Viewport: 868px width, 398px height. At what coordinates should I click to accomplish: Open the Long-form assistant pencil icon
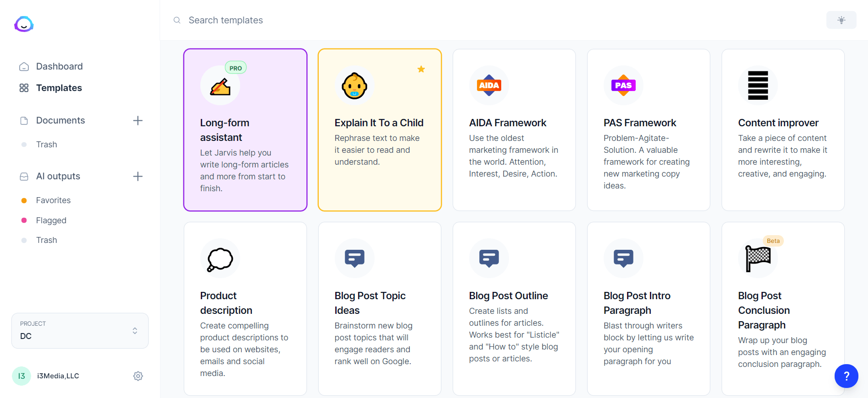(220, 86)
